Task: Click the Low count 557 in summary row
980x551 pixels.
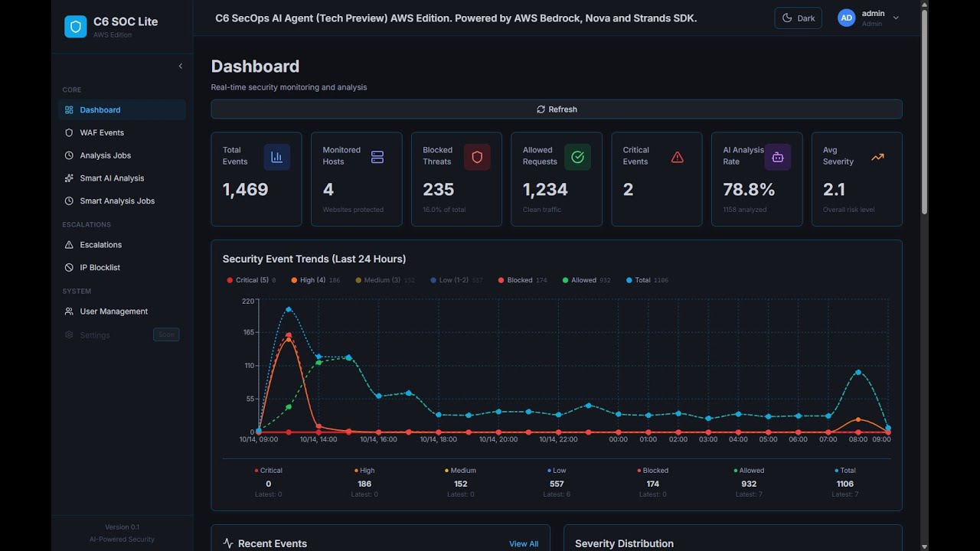Action: point(557,484)
